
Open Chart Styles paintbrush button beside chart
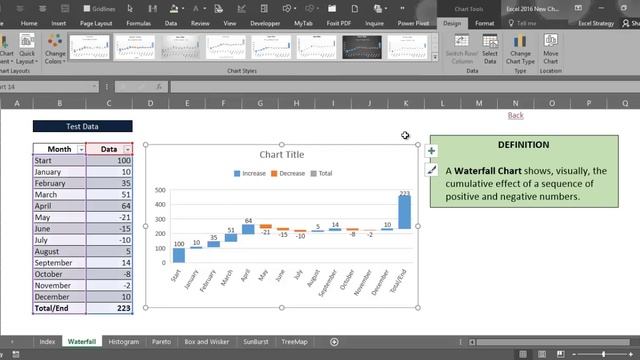coord(431,170)
